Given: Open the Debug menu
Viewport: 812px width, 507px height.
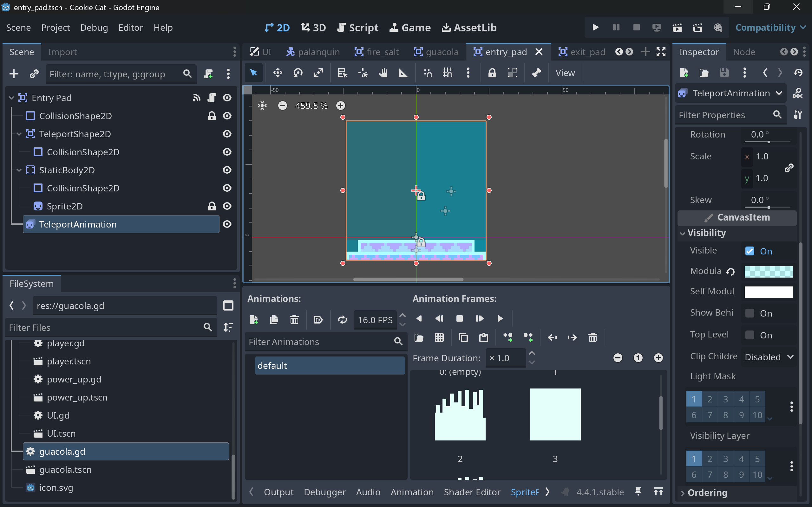Looking at the screenshot, I should tap(94, 28).
